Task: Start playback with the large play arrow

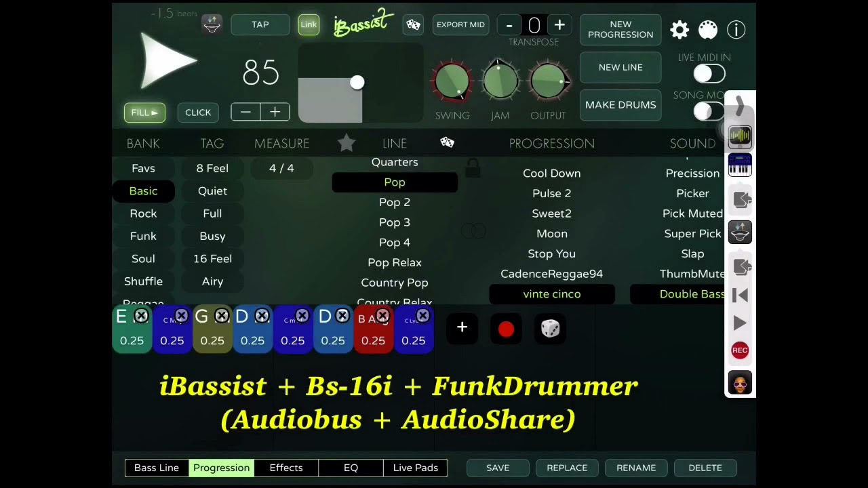Action: point(168,62)
